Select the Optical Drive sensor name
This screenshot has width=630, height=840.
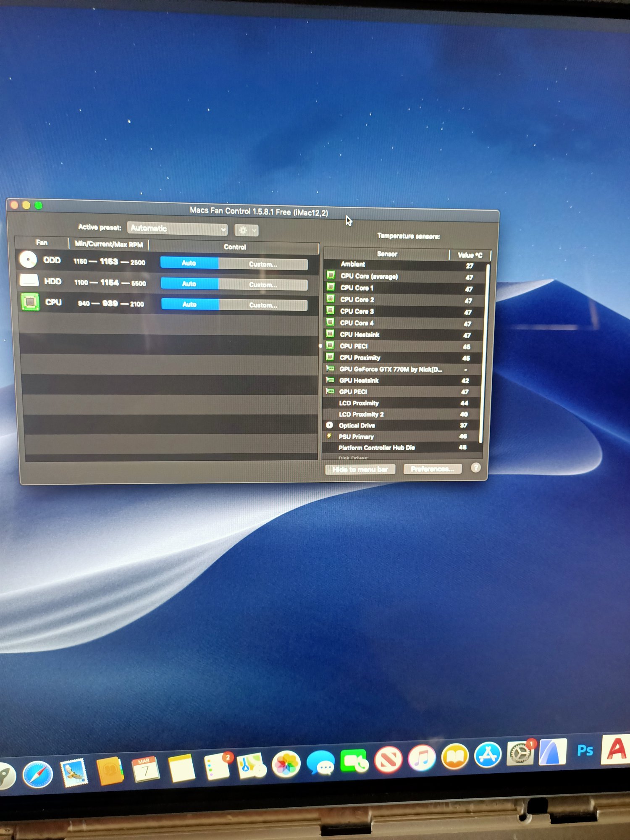click(357, 425)
